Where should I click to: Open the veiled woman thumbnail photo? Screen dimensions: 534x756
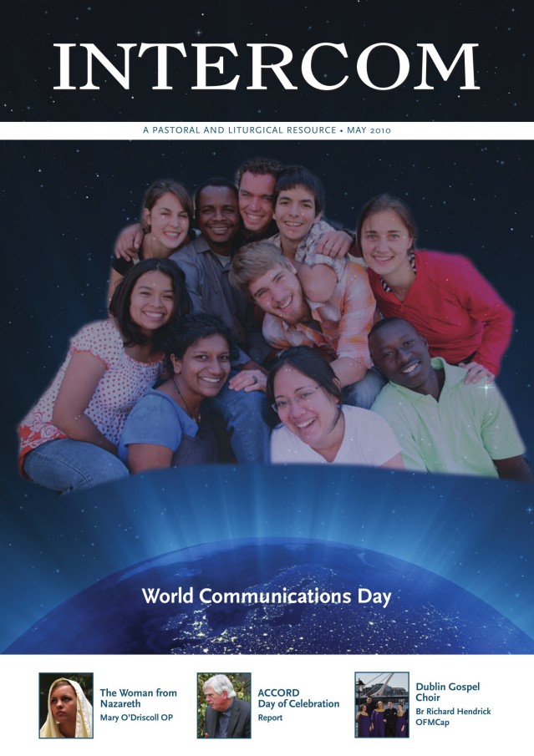click(x=66, y=705)
